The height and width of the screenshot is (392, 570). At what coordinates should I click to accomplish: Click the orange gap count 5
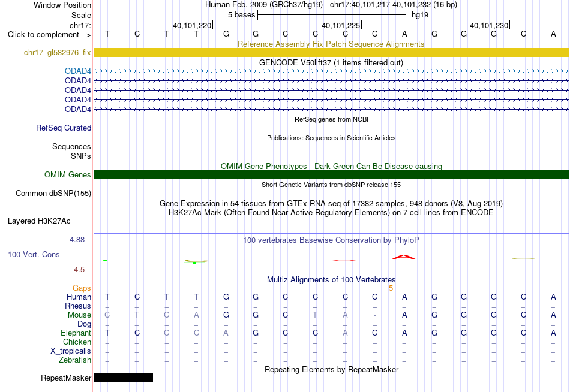tap(391, 288)
